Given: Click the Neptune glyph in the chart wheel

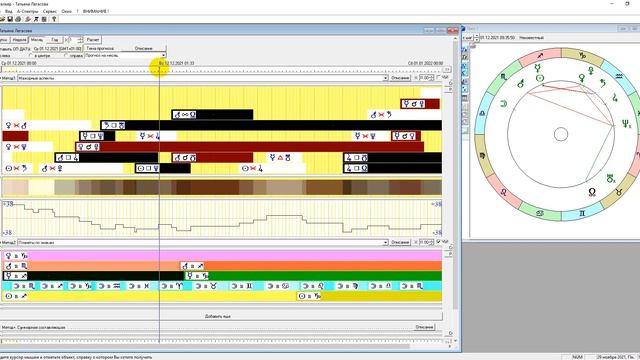Looking at the screenshot, I should coord(626,123).
